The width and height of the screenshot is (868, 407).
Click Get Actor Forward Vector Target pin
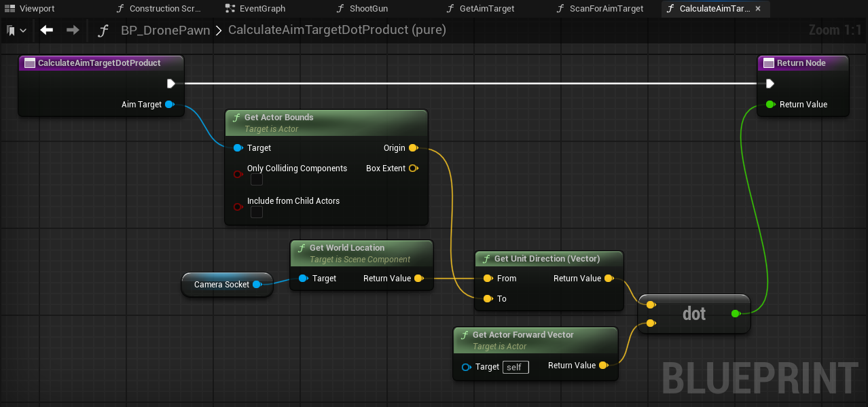tap(466, 367)
